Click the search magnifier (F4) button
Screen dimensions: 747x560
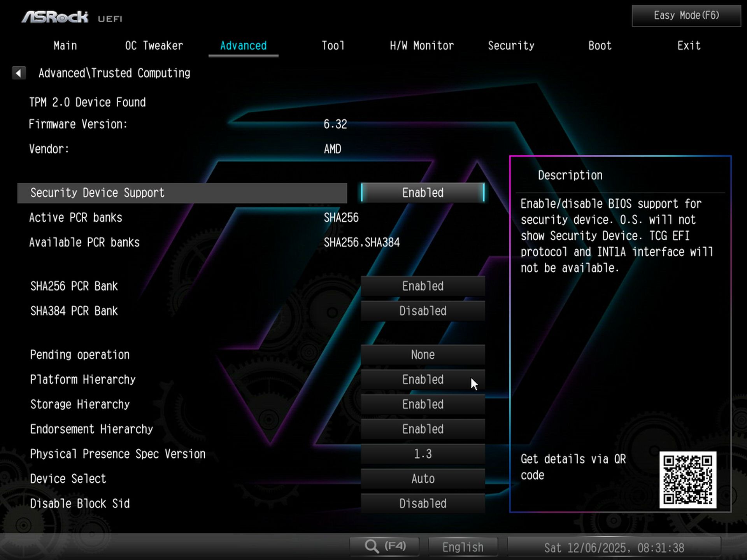tap(384, 547)
